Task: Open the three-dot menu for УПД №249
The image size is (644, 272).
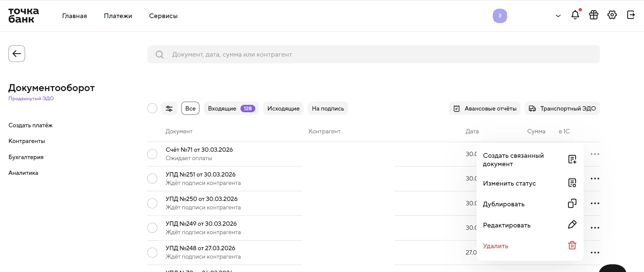Action: click(x=595, y=228)
